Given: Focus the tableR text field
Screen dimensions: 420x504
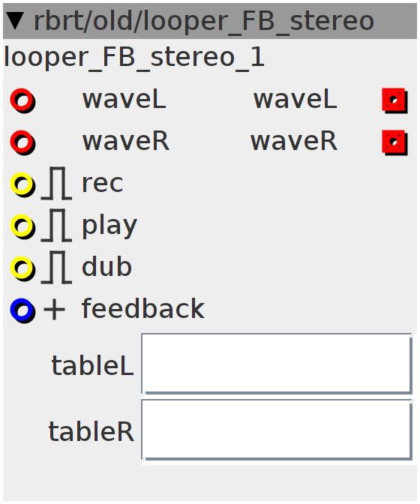Looking at the screenshot, I should click(277, 430).
